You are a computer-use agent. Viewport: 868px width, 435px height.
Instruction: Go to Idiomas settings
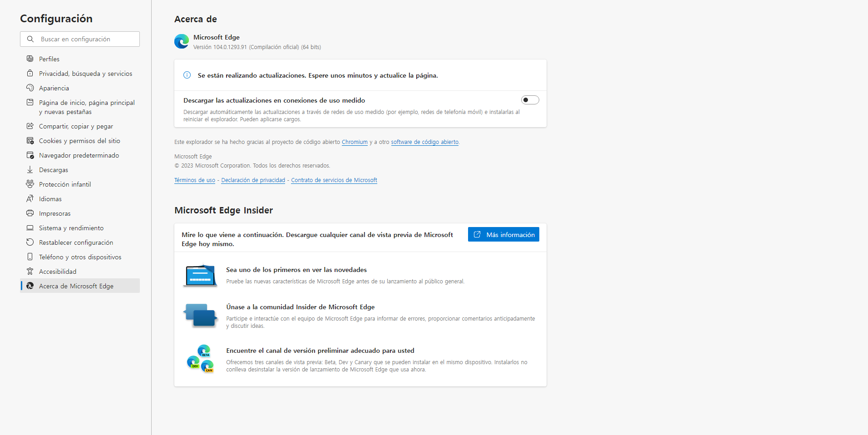[80, 199]
